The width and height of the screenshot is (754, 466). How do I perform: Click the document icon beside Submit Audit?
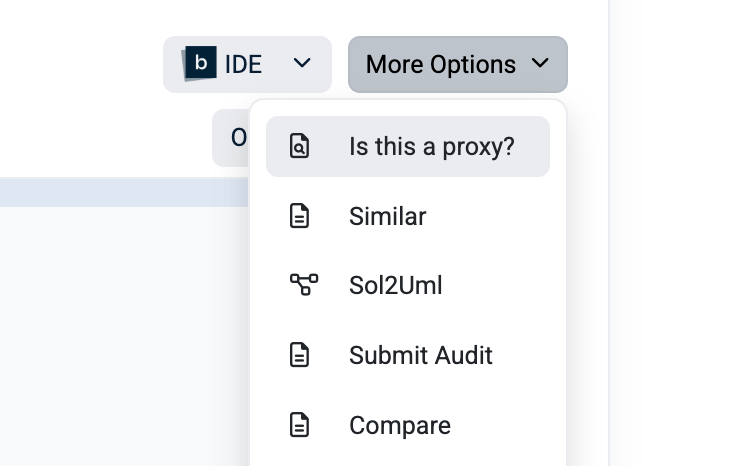click(299, 355)
